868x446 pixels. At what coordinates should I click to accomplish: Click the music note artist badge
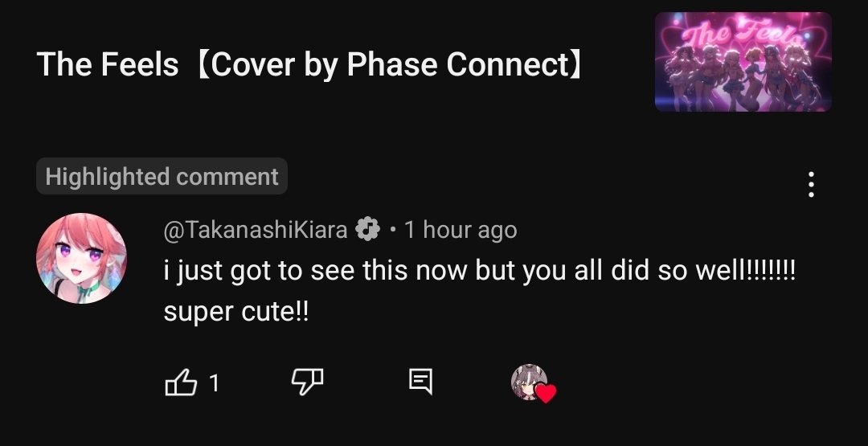tap(367, 230)
